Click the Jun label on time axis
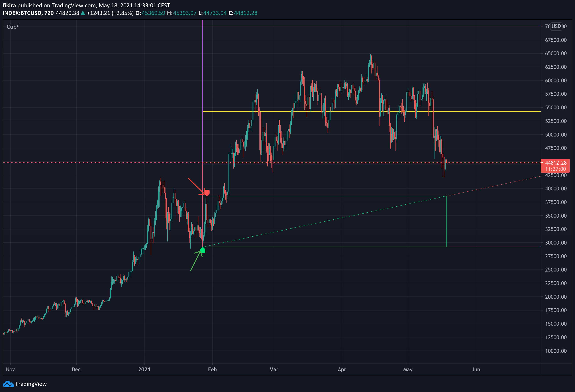 [476, 370]
